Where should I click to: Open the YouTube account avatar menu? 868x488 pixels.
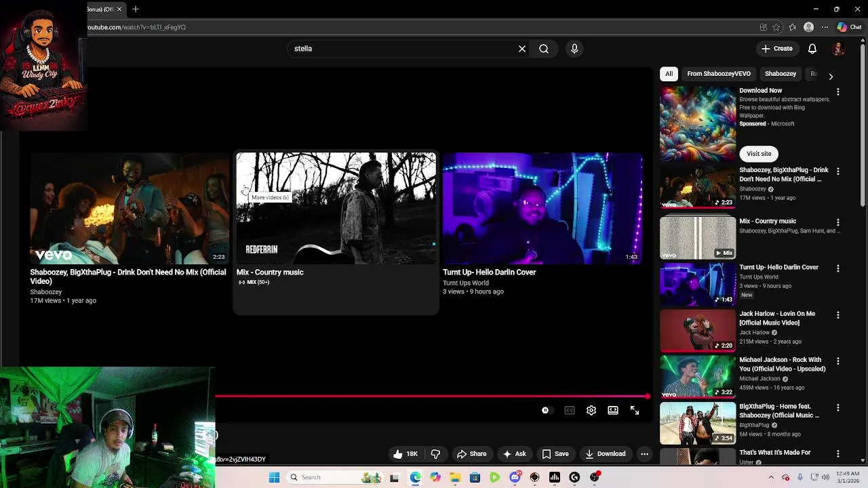click(x=838, y=49)
